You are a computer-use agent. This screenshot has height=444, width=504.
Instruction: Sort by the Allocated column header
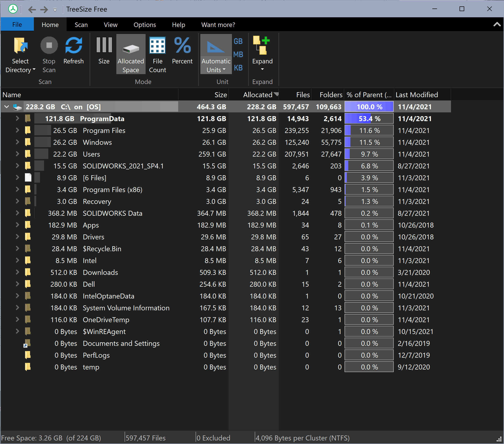click(257, 95)
